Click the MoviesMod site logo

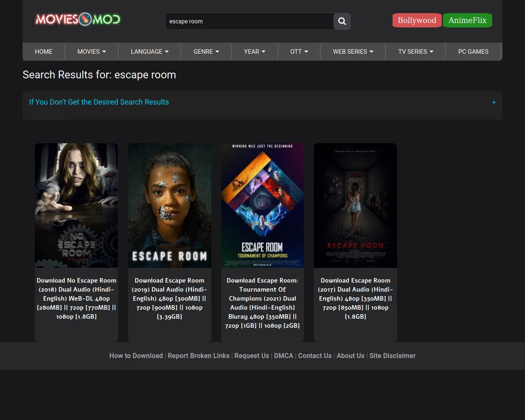(x=78, y=19)
